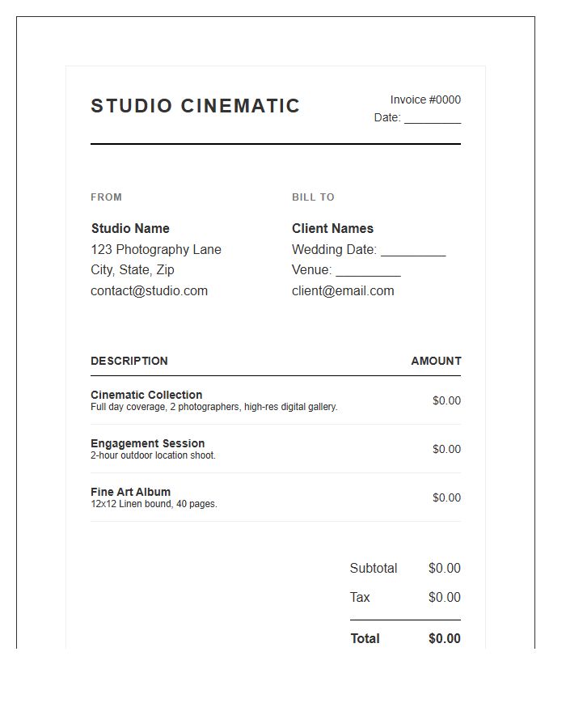Click the BILL TO section label
Viewport: 566px width, 728px height.
click(x=313, y=197)
